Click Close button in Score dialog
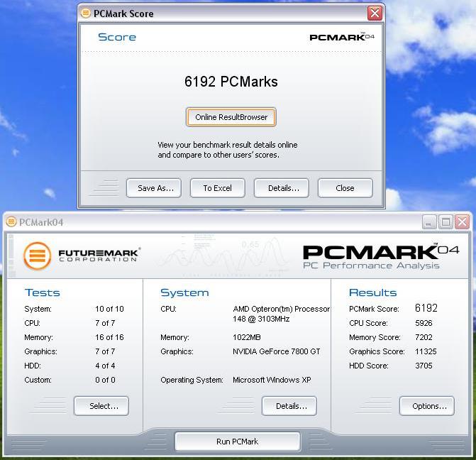Image resolution: width=476 pixels, height=460 pixels. click(x=345, y=188)
